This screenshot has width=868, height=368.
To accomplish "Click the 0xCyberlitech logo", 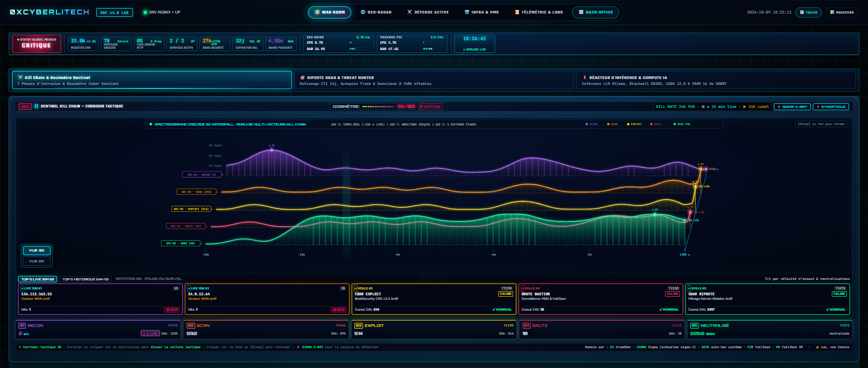I will coord(50,12).
